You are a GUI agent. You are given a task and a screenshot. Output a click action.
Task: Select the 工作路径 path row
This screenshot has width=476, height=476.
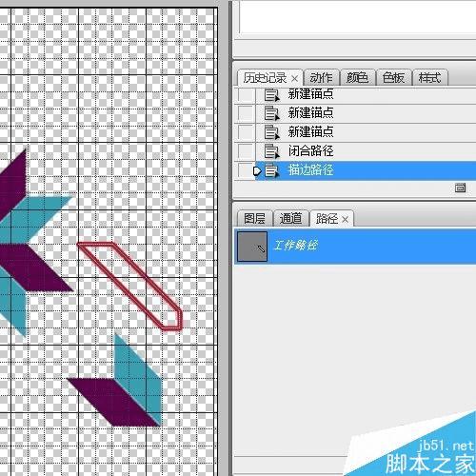tap(355, 246)
